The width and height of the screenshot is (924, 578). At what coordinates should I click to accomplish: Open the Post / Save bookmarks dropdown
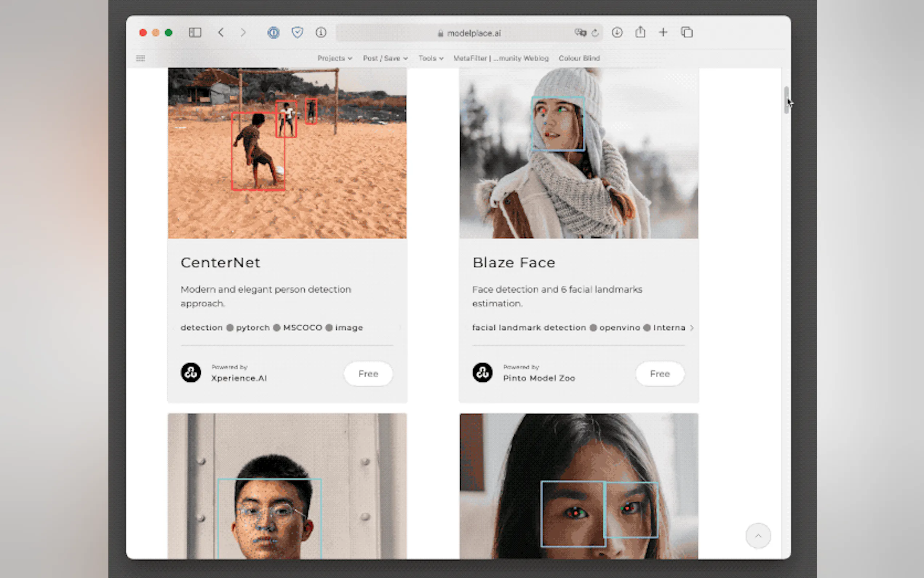tap(385, 58)
